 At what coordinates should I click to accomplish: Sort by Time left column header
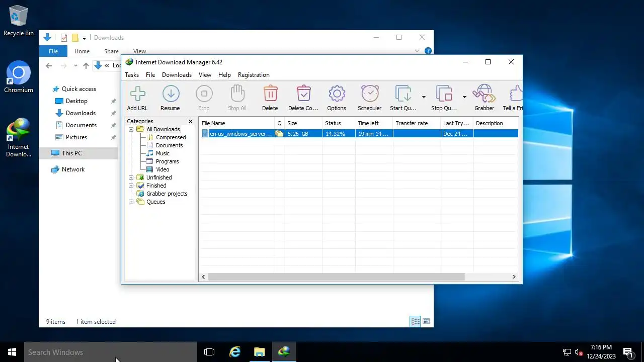tap(374, 123)
